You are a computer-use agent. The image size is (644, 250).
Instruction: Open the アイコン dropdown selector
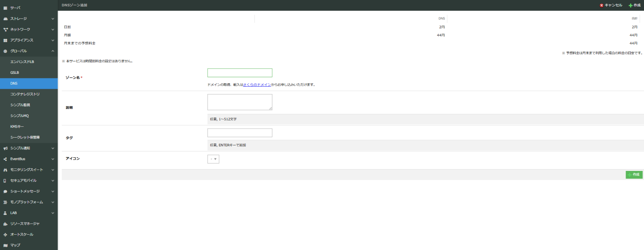pyautogui.click(x=213, y=159)
